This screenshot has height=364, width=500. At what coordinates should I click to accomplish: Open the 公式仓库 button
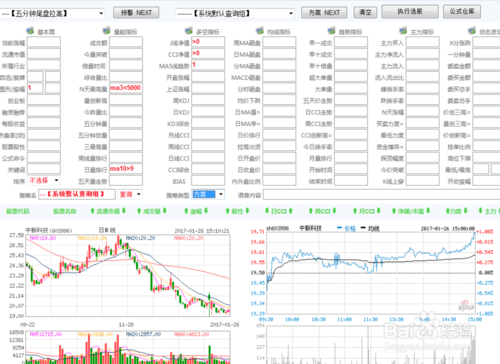(462, 12)
